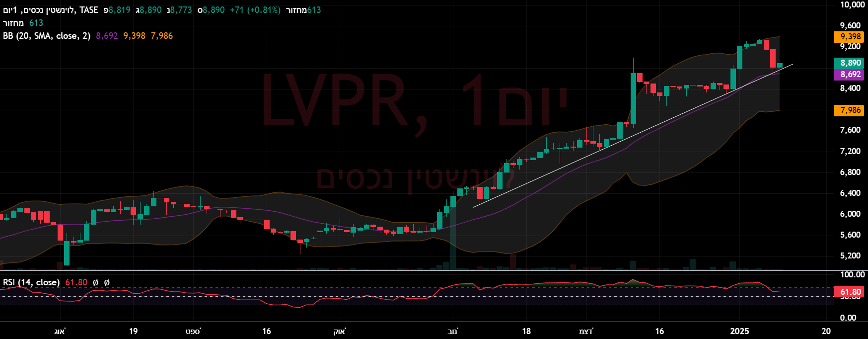Click the 18 date label on the time axis

(x=526, y=332)
